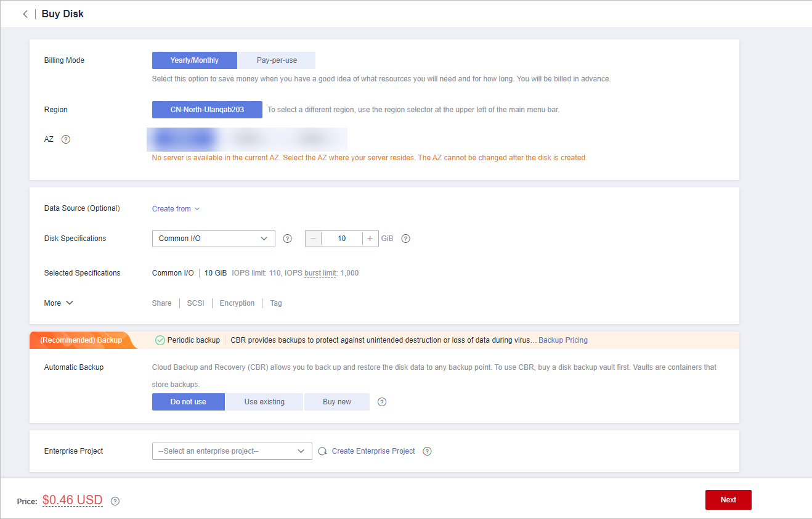Click help icon beside Buy new option
Viewport: 812px width, 519px height.
(382, 402)
